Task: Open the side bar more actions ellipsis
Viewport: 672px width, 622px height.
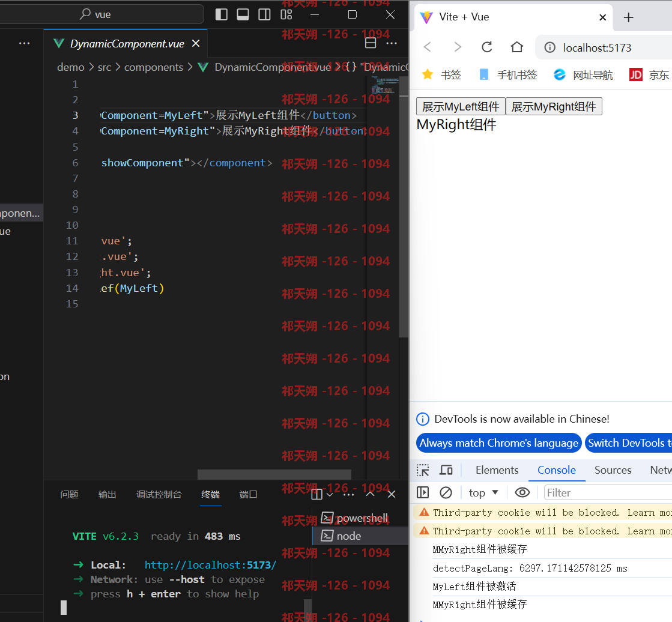Action: 25,43
